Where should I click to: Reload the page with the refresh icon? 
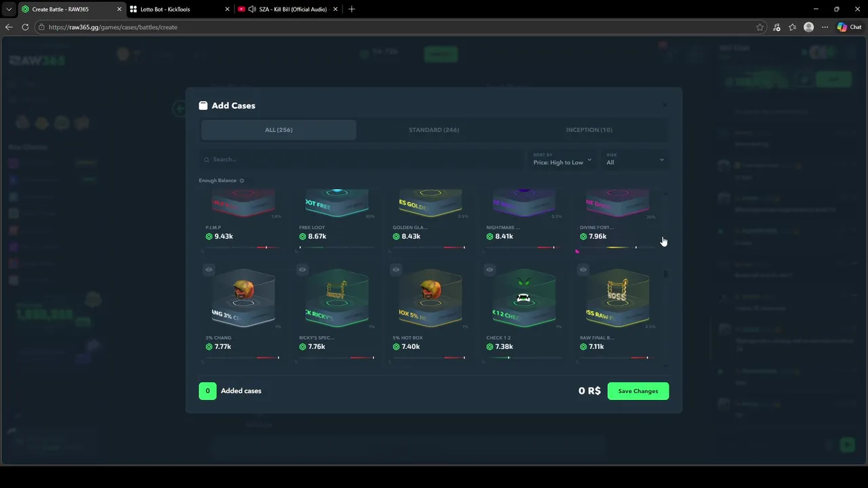pyautogui.click(x=25, y=27)
